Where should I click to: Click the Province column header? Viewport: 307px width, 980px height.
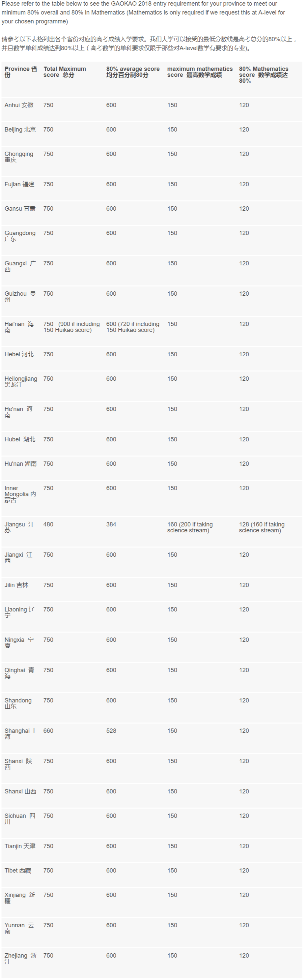tap(20, 72)
